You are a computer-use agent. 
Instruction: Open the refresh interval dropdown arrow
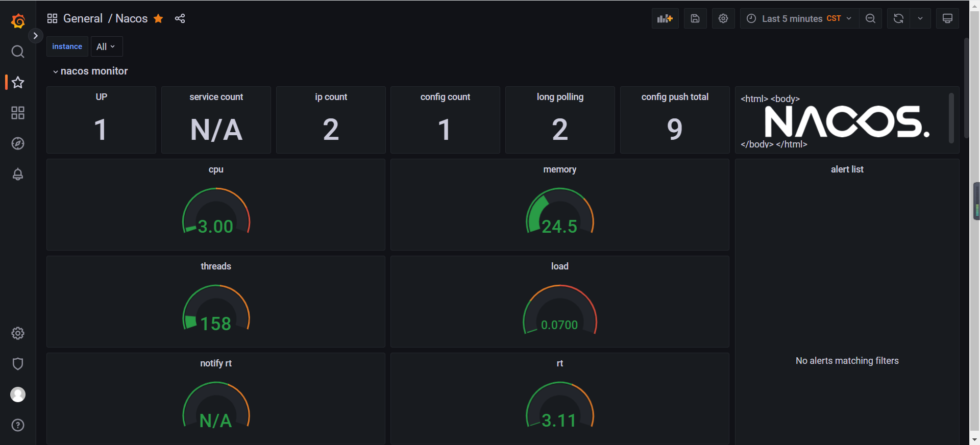coord(920,19)
